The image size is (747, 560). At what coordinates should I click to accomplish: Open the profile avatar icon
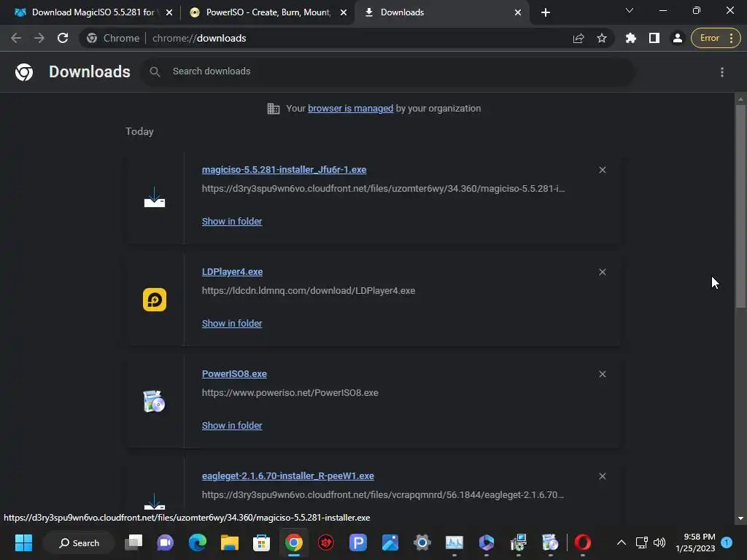pos(678,38)
